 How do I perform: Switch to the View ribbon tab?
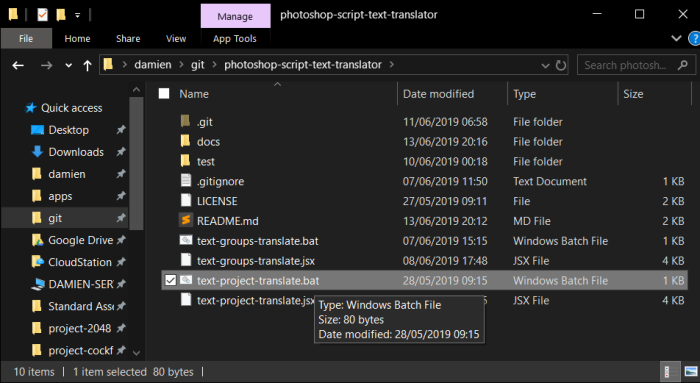tap(176, 39)
